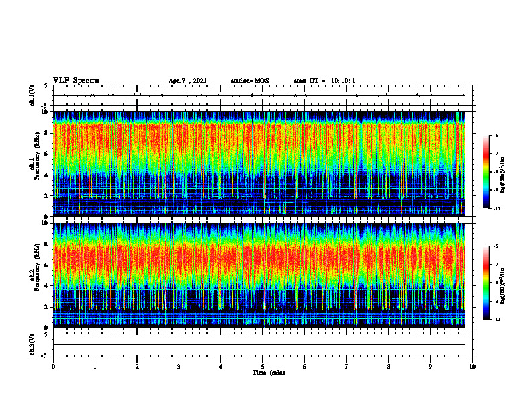Image resolution: width=532 pixels, height=411 pixels.
Task: Click time axis tick label '9'
Action: [430, 367]
